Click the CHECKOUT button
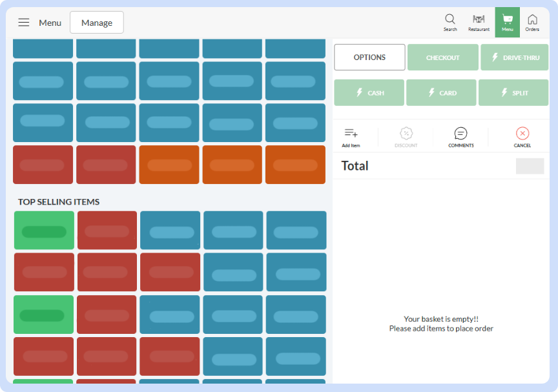The width and height of the screenshot is (558, 392). (442, 57)
